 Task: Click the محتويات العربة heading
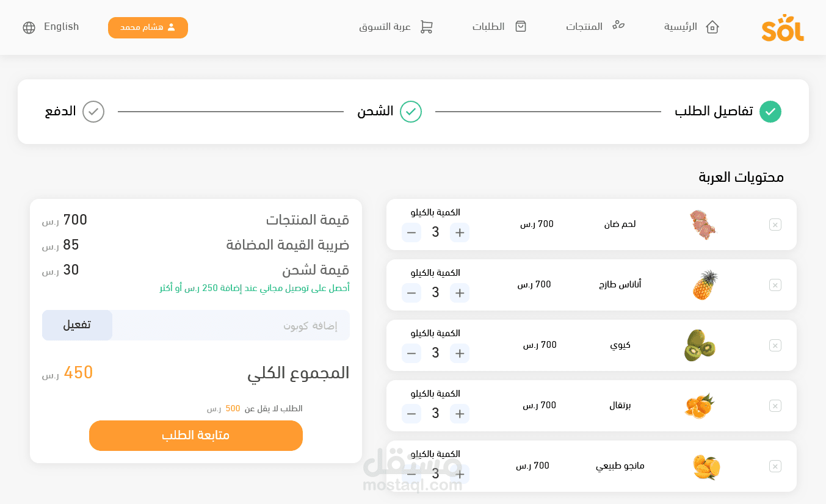click(741, 177)
